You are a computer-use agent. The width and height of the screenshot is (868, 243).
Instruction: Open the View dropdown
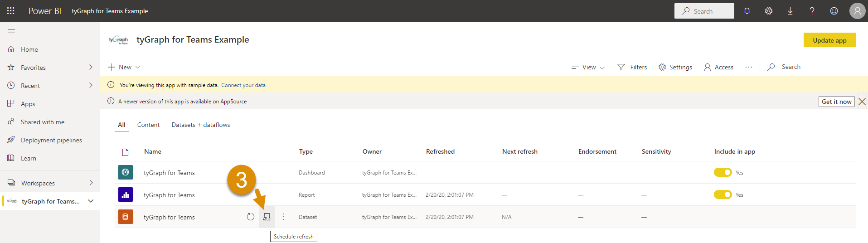(x=588, y=67)
